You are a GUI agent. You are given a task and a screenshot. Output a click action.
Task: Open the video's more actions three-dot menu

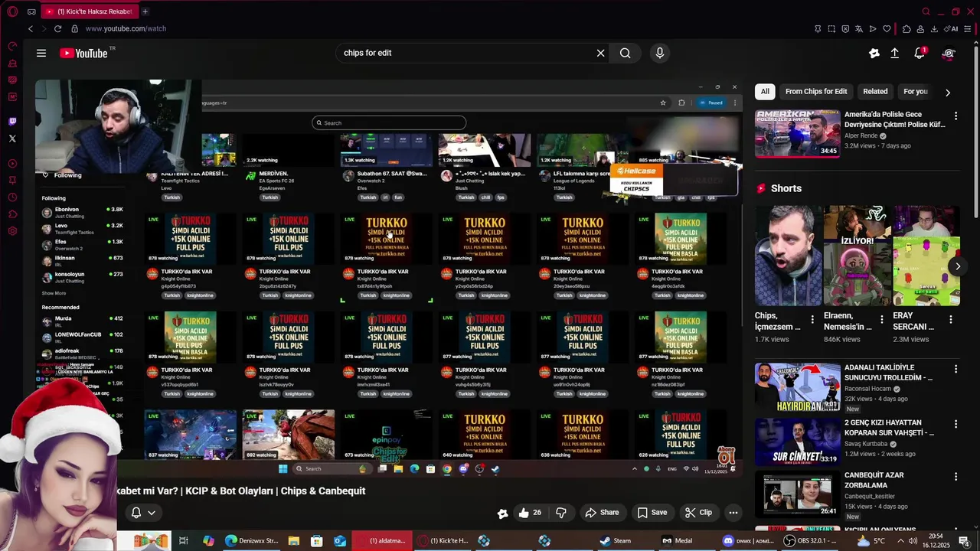click(733, 513)
